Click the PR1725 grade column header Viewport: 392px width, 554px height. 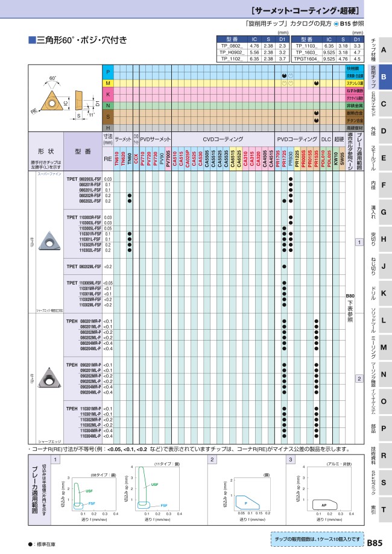point(285,160)
